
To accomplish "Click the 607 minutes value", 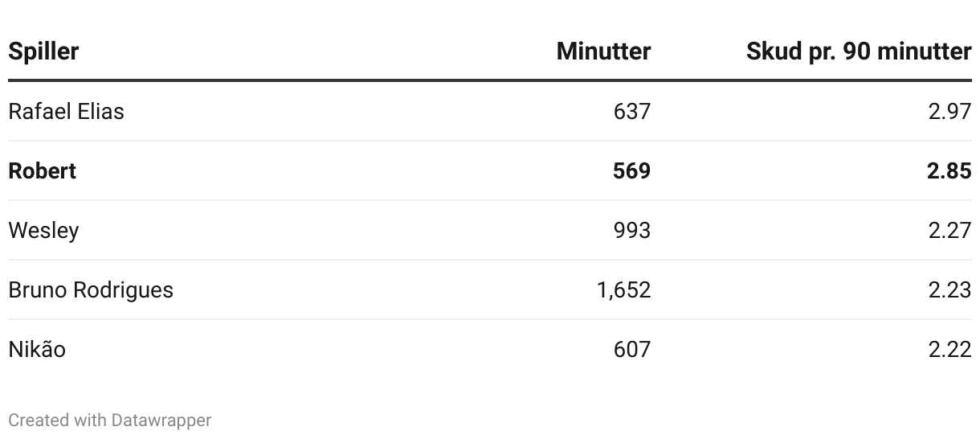I will click(632, 349).
